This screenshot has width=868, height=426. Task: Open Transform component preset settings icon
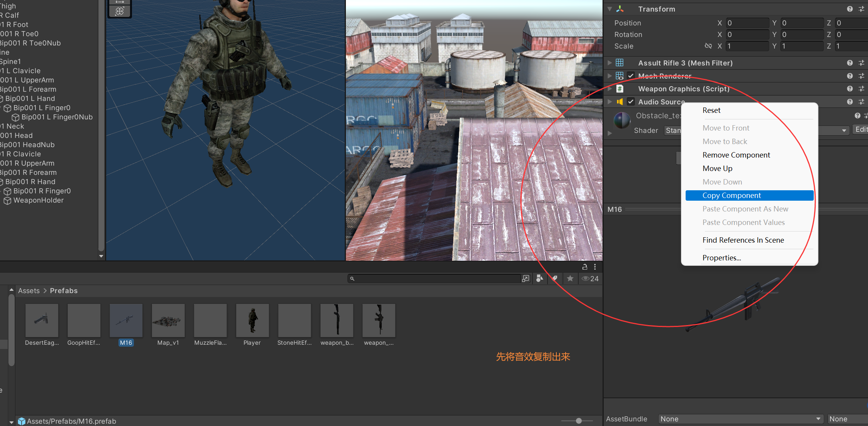coord(861,9)
